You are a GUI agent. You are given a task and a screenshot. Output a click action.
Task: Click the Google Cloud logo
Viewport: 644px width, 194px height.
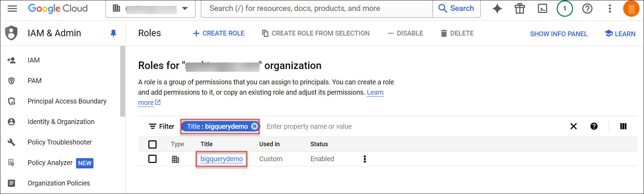pos(58,9)
